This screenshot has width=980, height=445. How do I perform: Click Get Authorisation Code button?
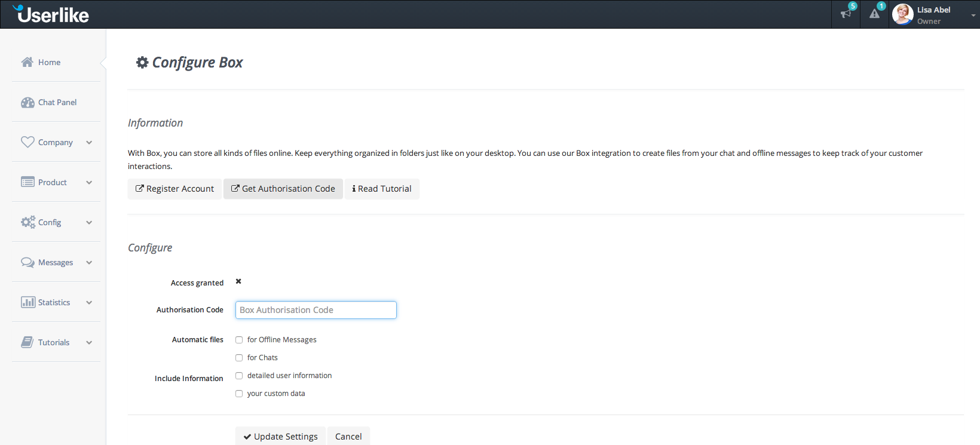click(283, 189)
